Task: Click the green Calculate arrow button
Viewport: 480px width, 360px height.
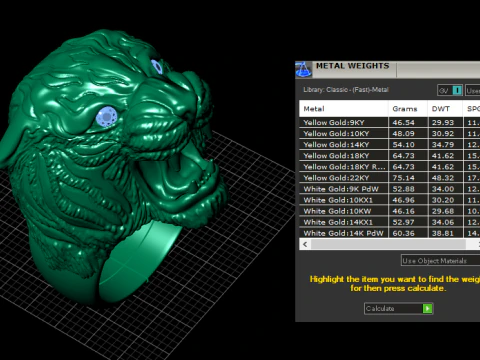Action: [x=427, y=308]
